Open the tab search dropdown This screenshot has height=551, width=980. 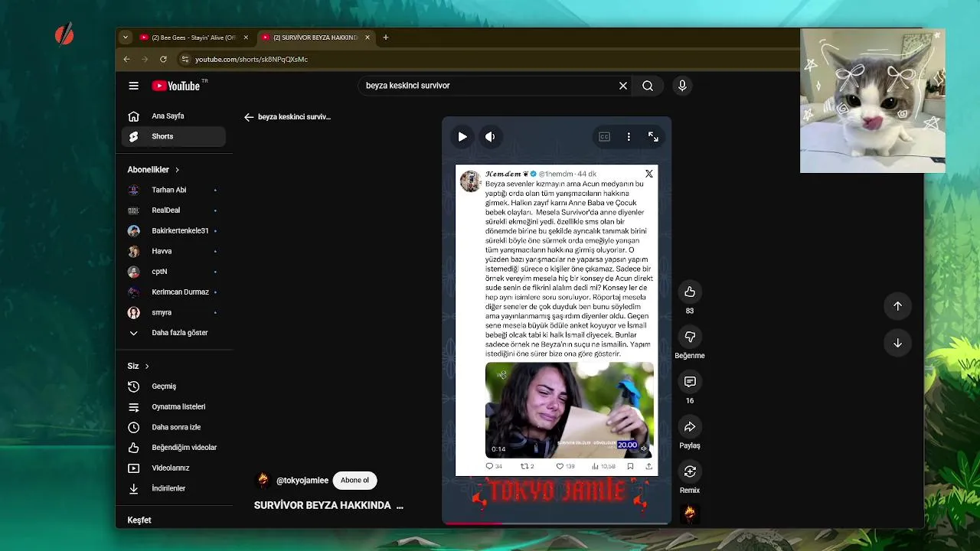(x=126, y=37)
